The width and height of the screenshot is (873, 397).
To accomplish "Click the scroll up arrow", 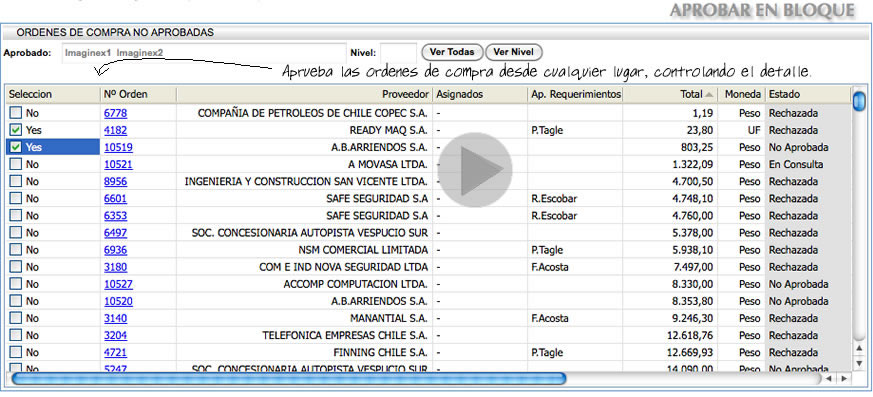I will pos(860,349).
